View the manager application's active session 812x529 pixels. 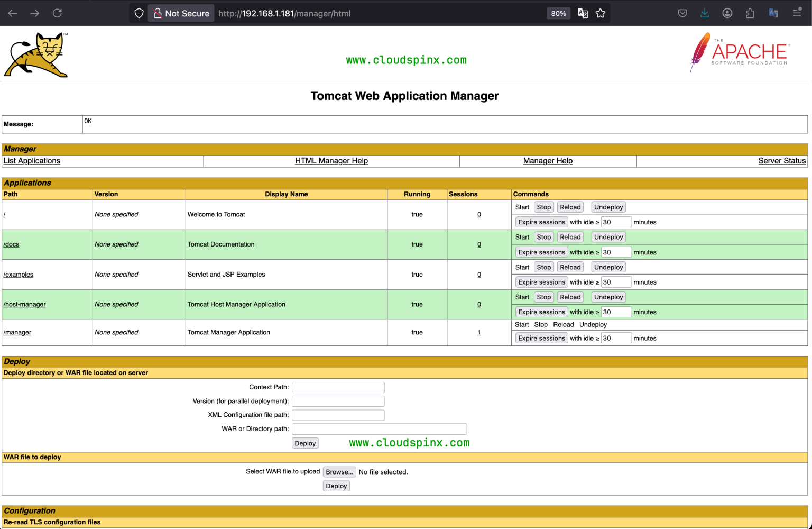click(x=479, y=332)
